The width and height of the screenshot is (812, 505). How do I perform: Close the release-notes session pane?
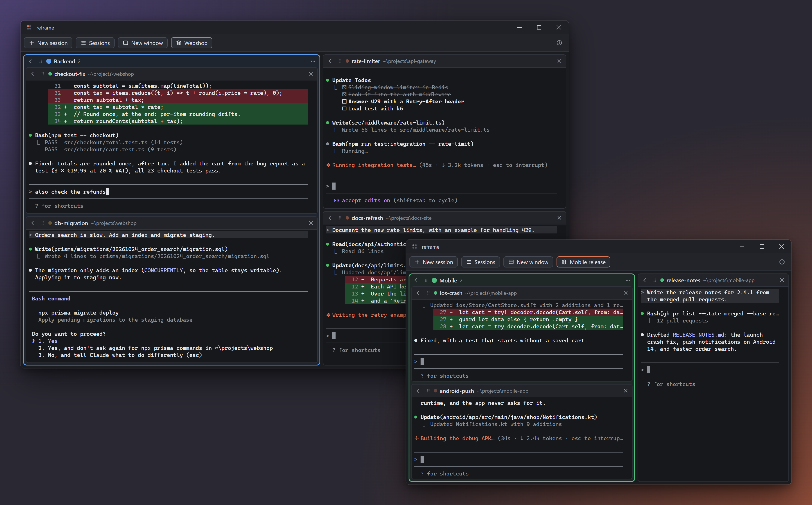pyautogui.click(x=782, y=280)
